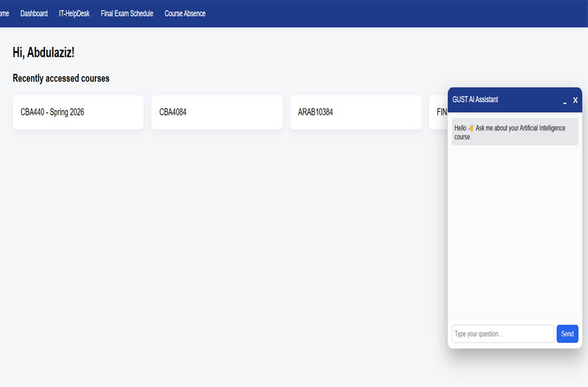This screenshot has width=588, height=387.
Task: Click the empty chat conversation area
Action: (515, 232)
